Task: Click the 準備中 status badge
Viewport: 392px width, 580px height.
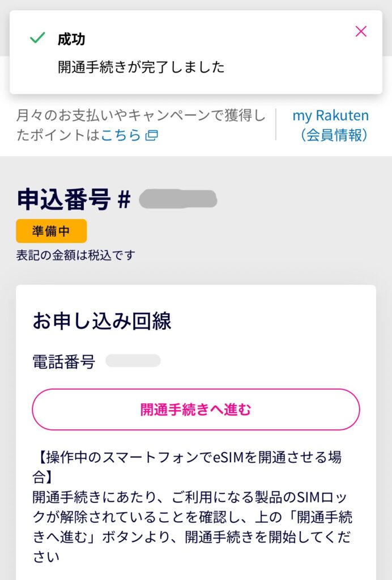Action: [x=52, y=231]
